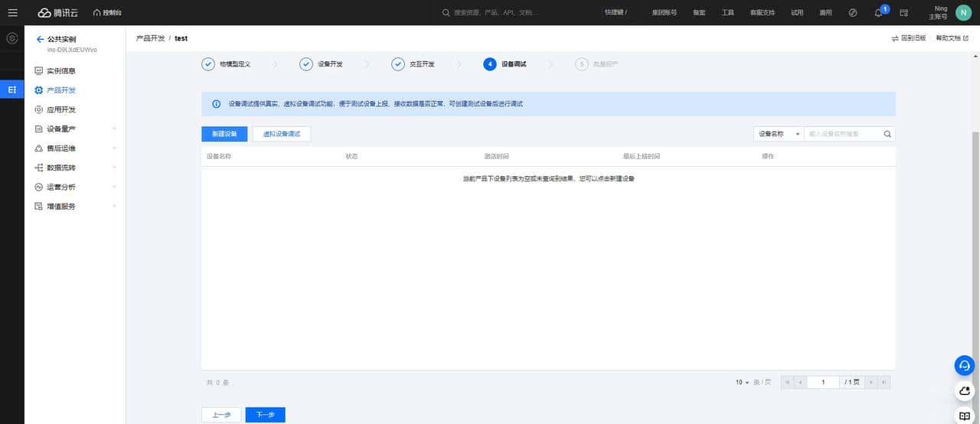Open the 设备名称 search filter dropdown
980x424 pixels.
[x=779, y=134]
